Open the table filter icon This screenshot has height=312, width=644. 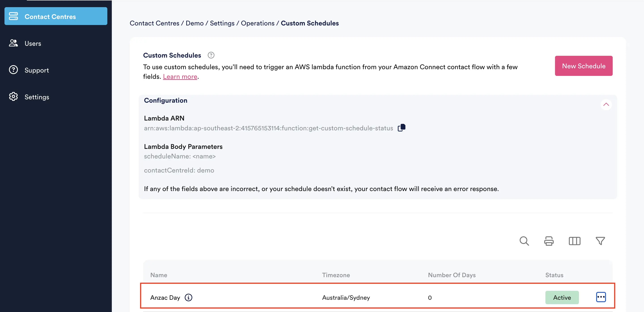tap(600, 241)
